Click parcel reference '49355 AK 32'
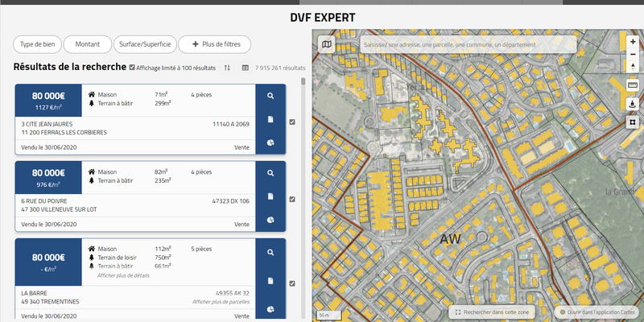Viewport: 644px width, 322px height. [233, 293]
